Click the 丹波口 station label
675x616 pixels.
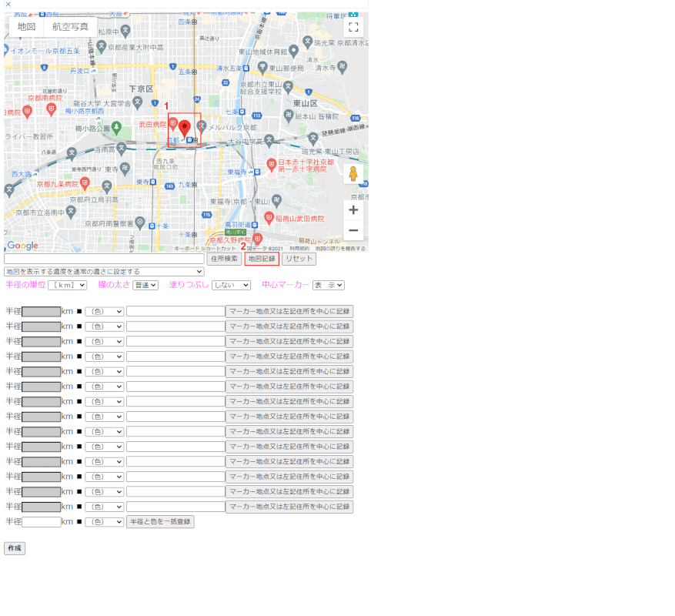point(79,71)
